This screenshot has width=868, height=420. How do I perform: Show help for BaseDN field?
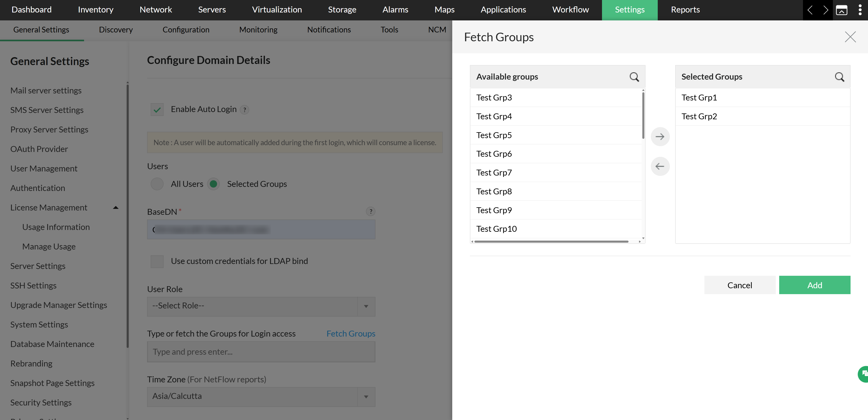[371, 212]
